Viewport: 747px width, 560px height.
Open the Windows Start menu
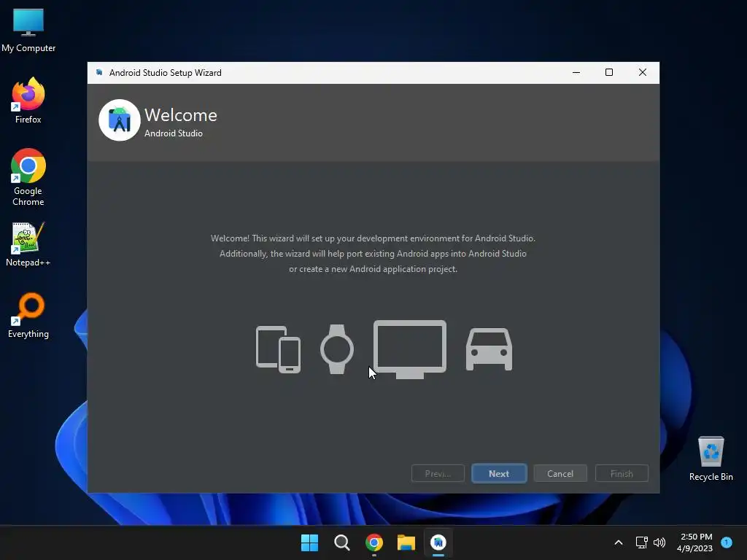tap(309, 542)
